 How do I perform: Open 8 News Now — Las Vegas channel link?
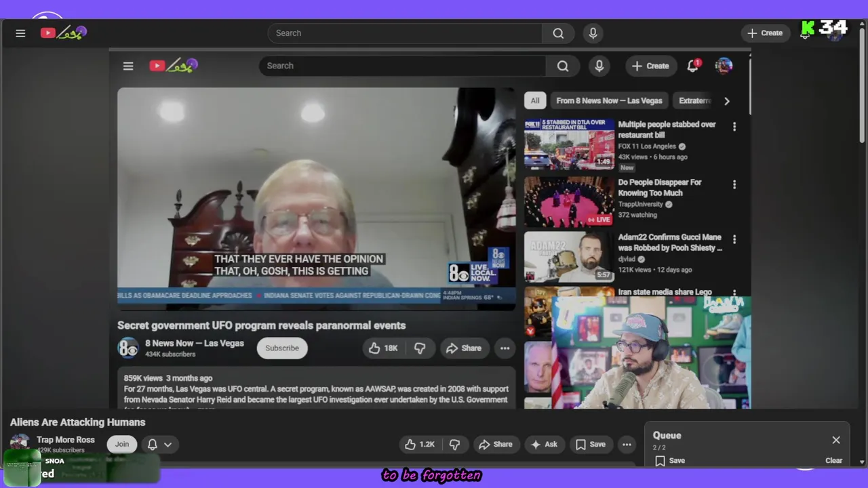click(x=194, y=343)
